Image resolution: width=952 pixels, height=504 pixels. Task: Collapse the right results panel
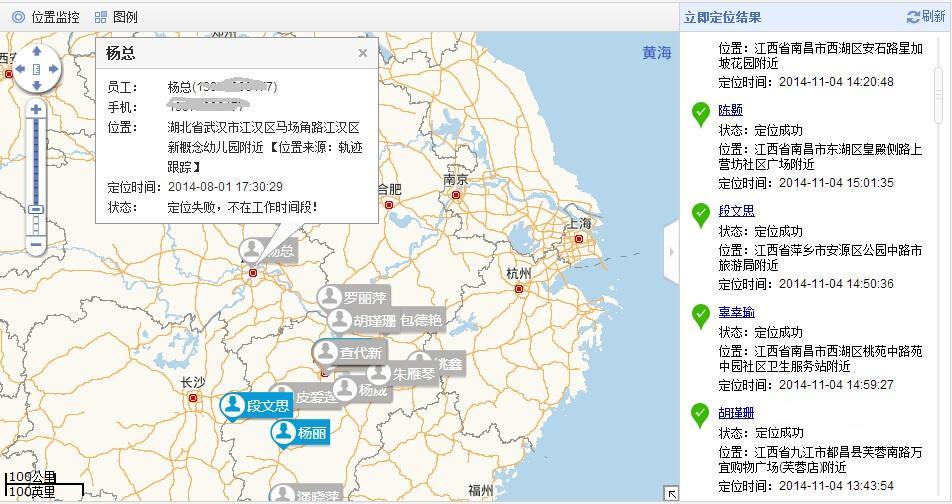pyautogui.click(x=672, y=252)
